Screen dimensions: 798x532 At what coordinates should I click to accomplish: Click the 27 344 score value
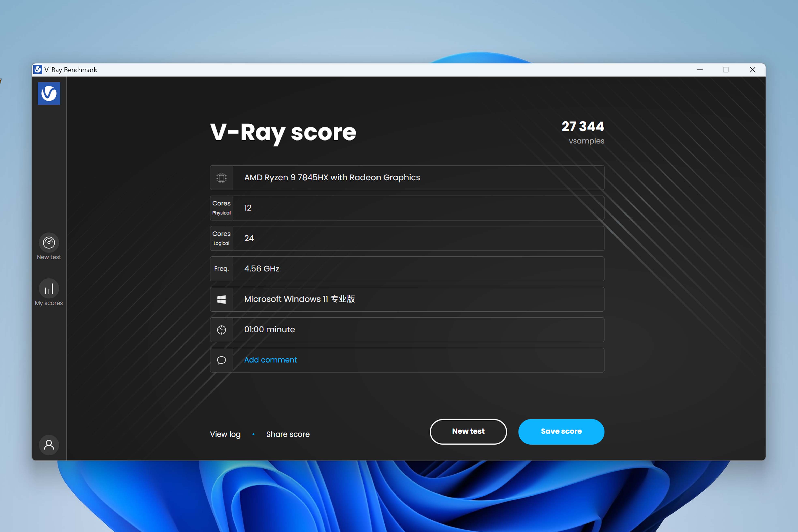point(583,126)
